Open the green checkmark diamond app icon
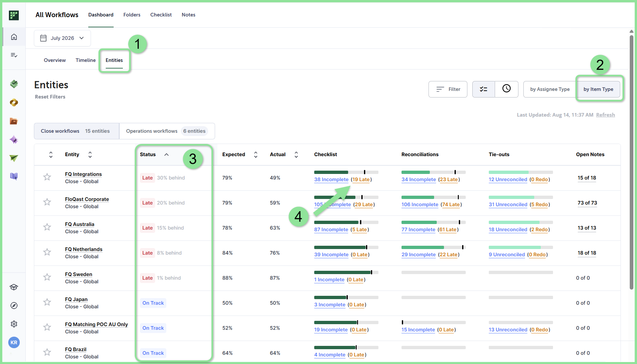This screenshot has height=364, width=637. click(x=14, y=84)
